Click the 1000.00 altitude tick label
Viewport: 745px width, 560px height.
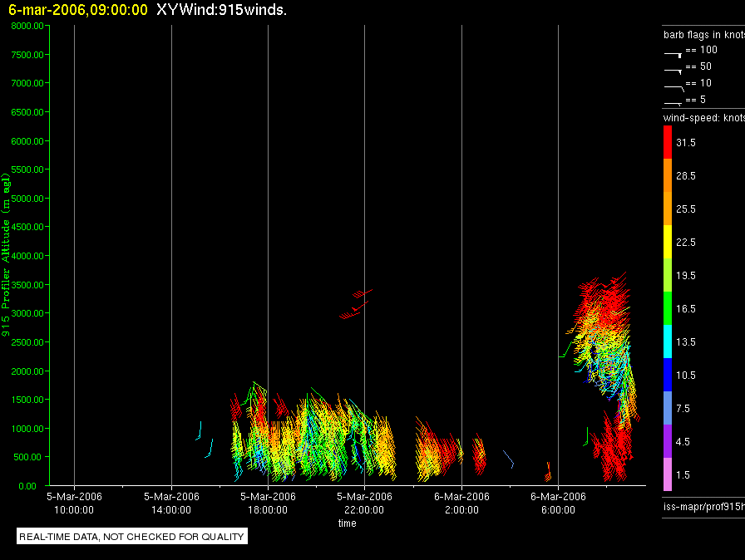(27, 429)
